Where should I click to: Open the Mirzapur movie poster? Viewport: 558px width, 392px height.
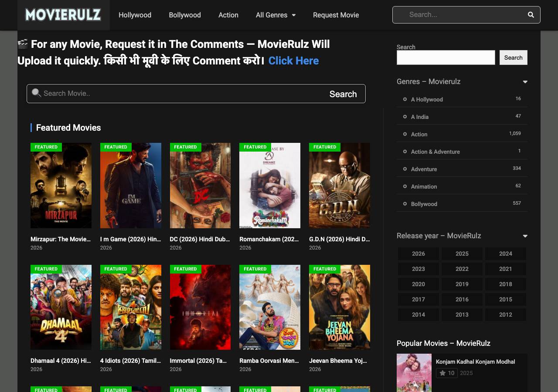(61, 186)
